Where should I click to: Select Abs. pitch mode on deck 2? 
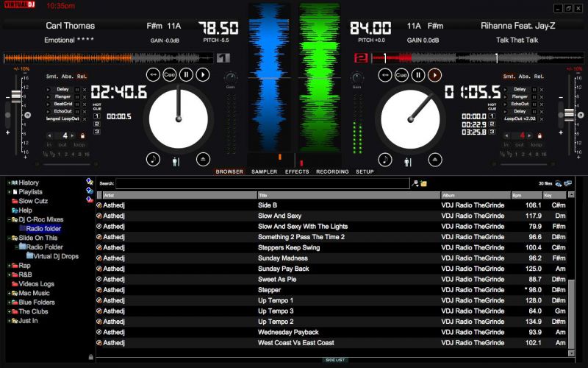pos(524,77)
